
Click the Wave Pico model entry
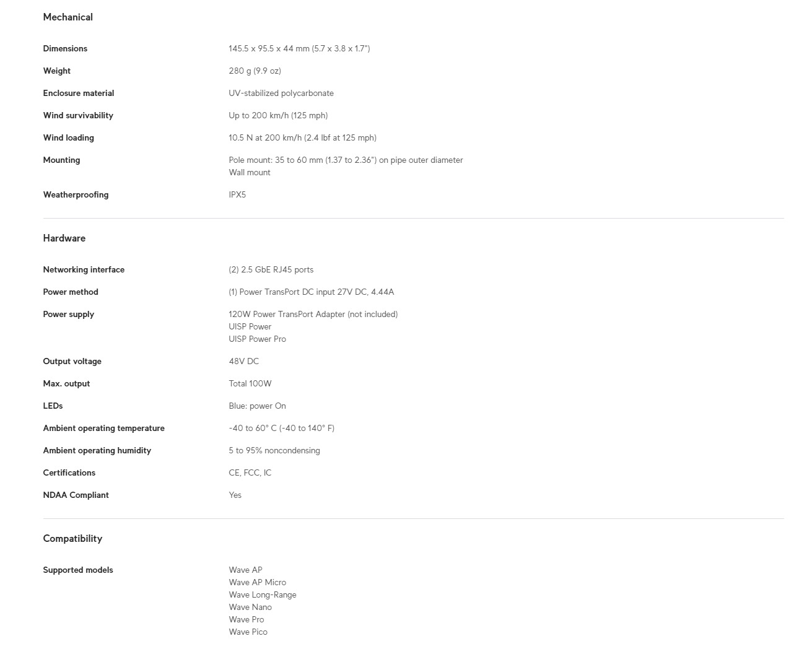[x=248, y=632]
